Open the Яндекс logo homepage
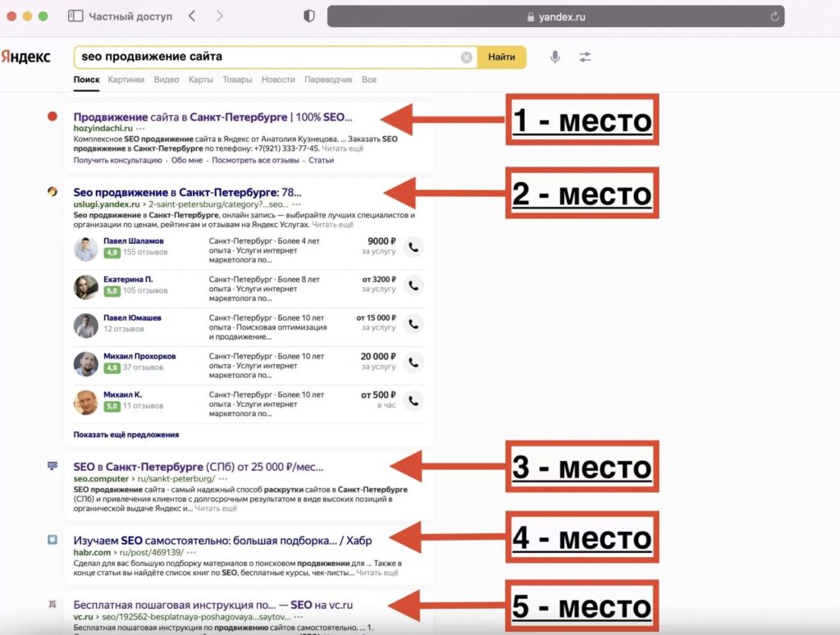840x635 pixels. click(25, 57)
